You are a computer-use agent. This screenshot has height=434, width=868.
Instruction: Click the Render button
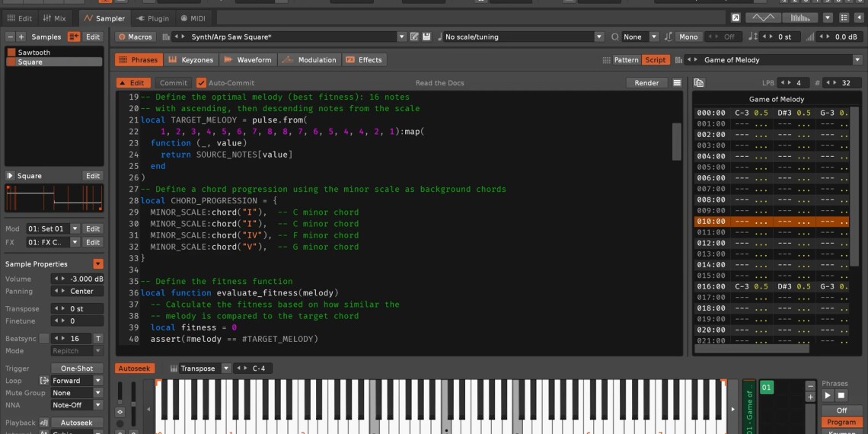pos(646,83)
